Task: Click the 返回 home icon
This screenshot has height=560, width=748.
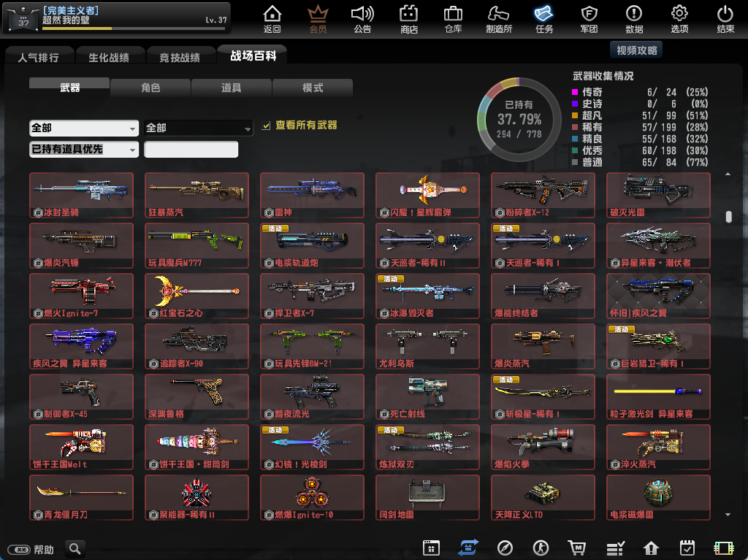Action: click(x=272, y=19)
